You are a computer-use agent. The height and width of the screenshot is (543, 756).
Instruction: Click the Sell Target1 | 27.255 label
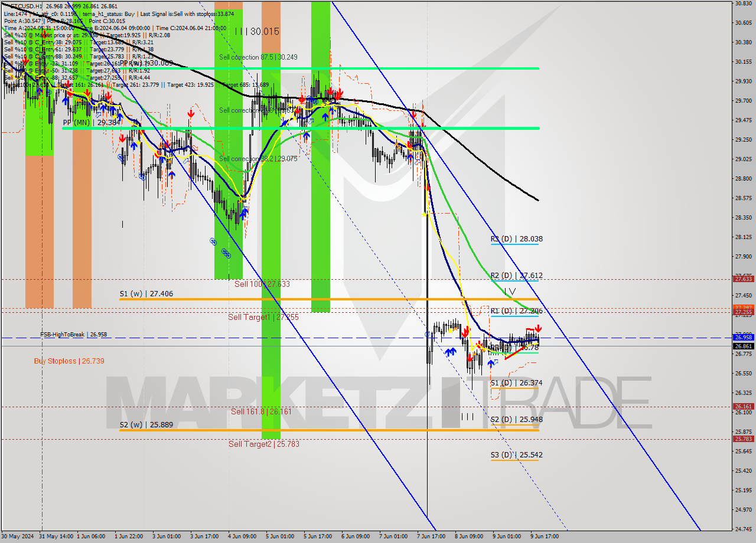[263, 317]
